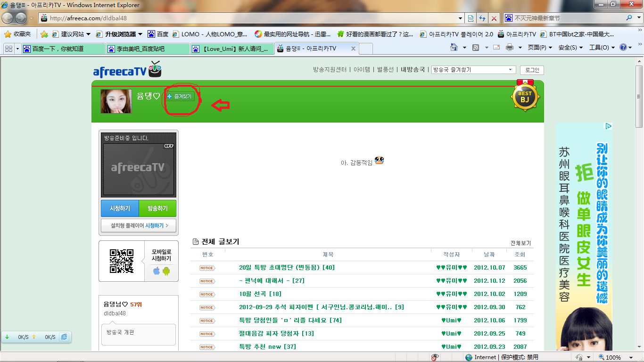Open the 방송국 즐겨찾기 dropdown
Screen dimensions: 644x362
click(473, 70)
